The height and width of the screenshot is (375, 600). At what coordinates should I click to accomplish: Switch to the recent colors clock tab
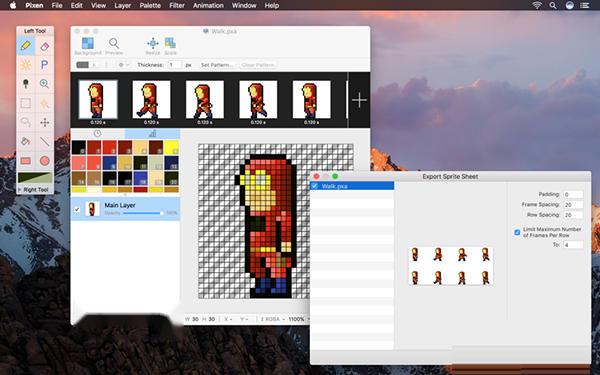pos(98,134)
